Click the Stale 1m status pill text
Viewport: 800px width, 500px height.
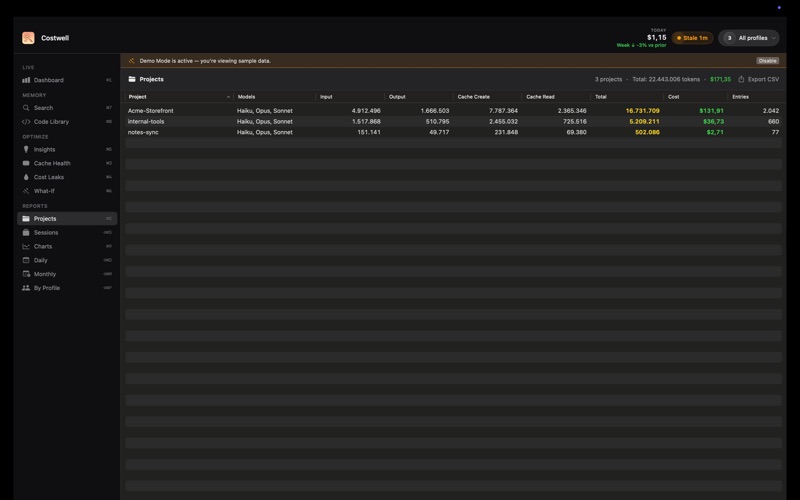coord(695,38)
